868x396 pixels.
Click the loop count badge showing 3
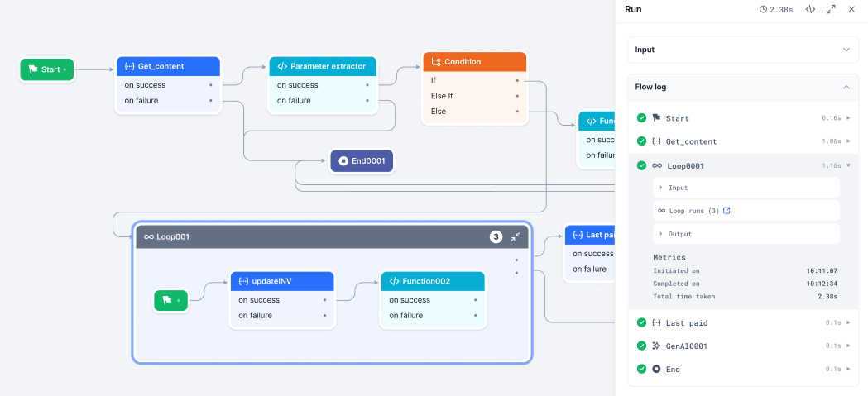(x=496, y=236)
